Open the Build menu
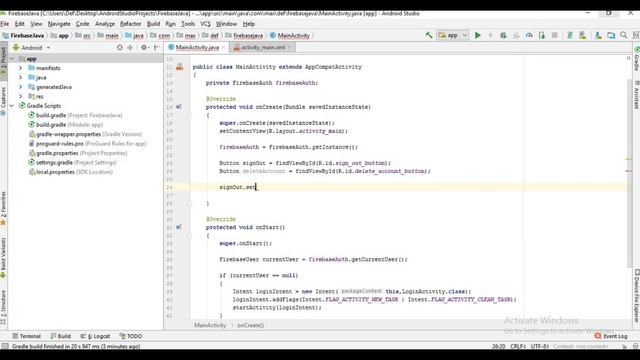Viewport: 640px width, 360px height. (x=153, y=24)
